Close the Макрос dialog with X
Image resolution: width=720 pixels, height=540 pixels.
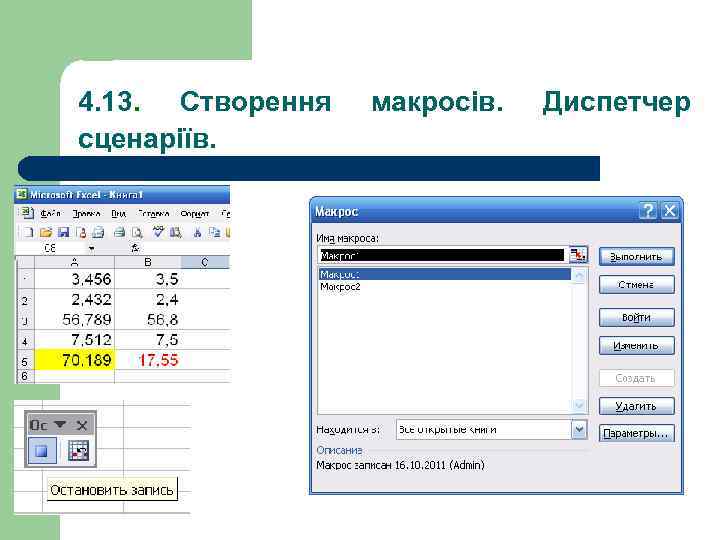click(669, 211)
